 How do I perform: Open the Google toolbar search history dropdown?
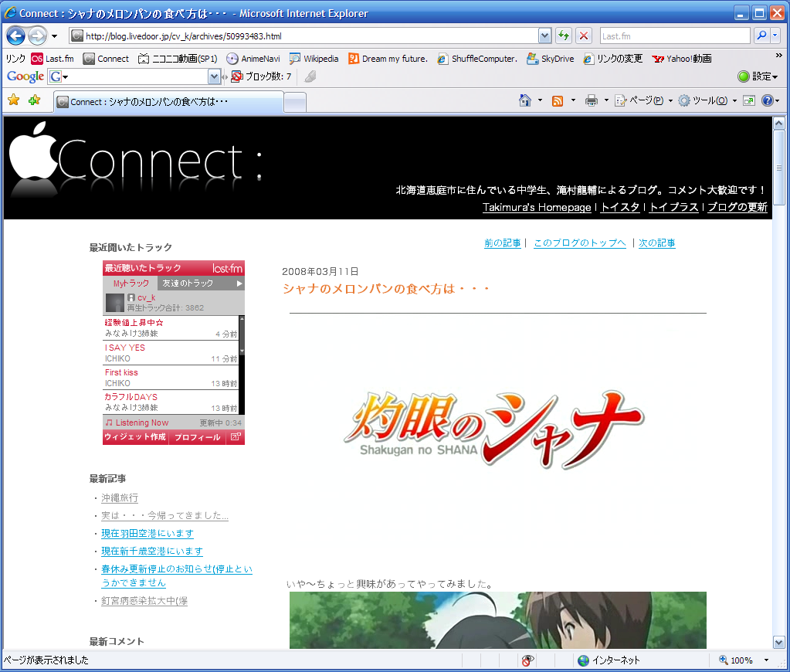[x=214, y=76]
